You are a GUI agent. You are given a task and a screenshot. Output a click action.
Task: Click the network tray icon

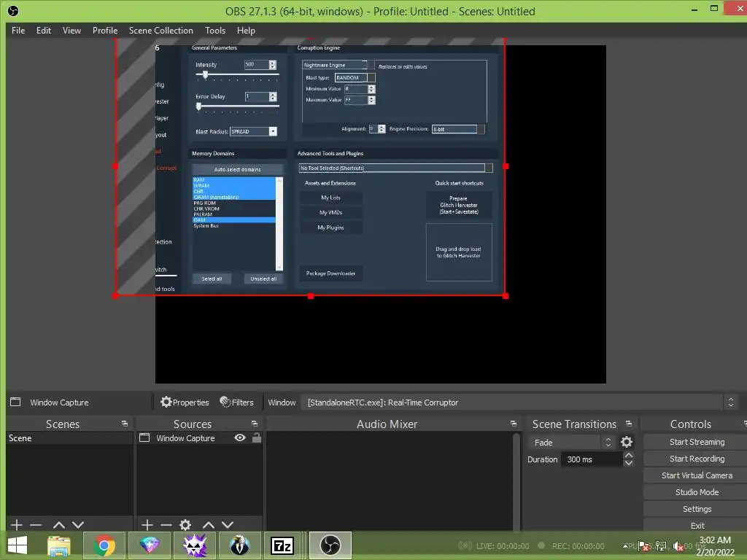point(661,546)
